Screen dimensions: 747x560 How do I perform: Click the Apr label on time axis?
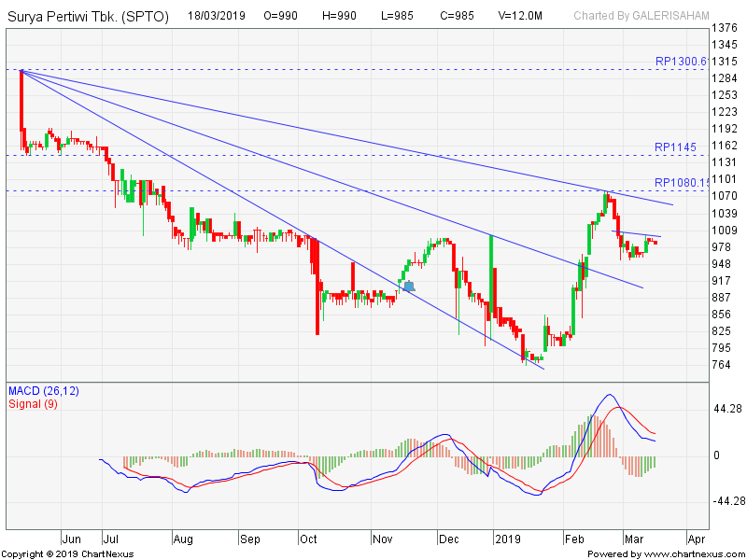coord(696,539)
